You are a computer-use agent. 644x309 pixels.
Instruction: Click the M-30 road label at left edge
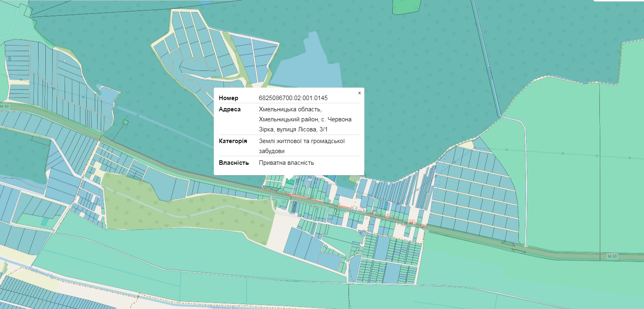[x=4, y=106]
